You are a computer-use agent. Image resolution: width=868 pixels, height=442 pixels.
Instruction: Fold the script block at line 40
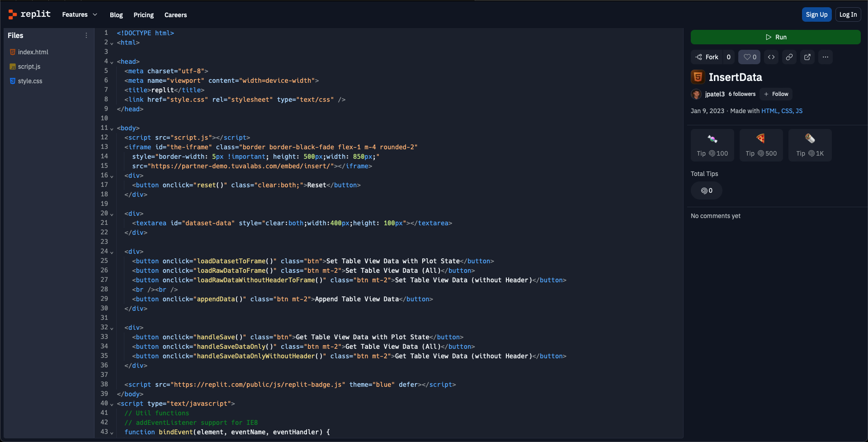pos(112,404)
